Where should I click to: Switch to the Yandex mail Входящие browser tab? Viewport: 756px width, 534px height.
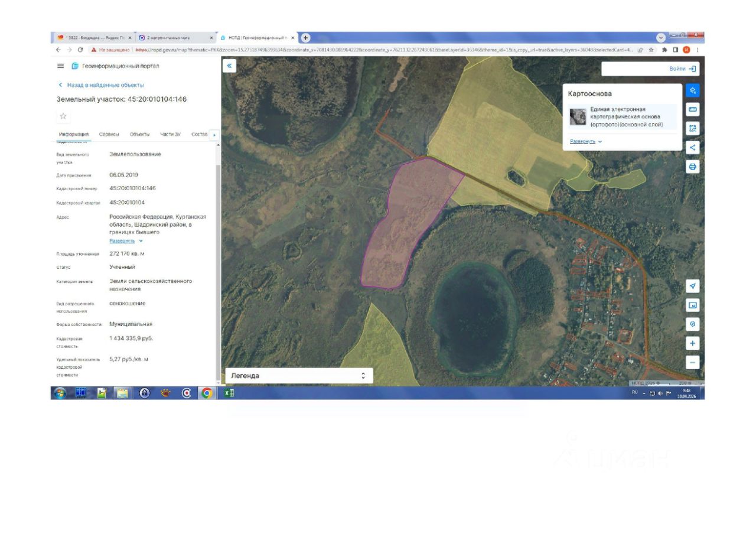coord(93,38)
